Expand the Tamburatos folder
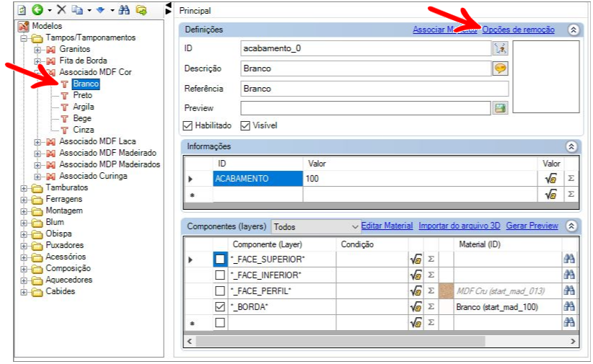 tap(24, 188)
